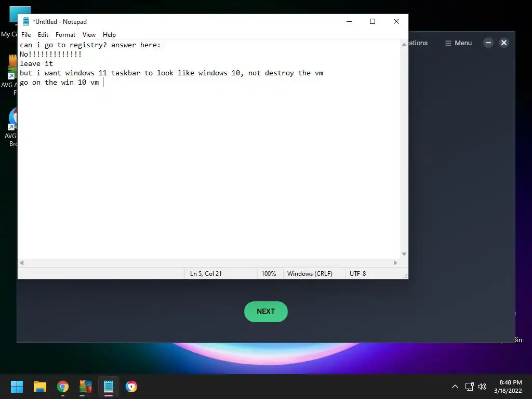Minimize the AVG window behind Notepad
532x399 pixels.
tap(488, 43)
